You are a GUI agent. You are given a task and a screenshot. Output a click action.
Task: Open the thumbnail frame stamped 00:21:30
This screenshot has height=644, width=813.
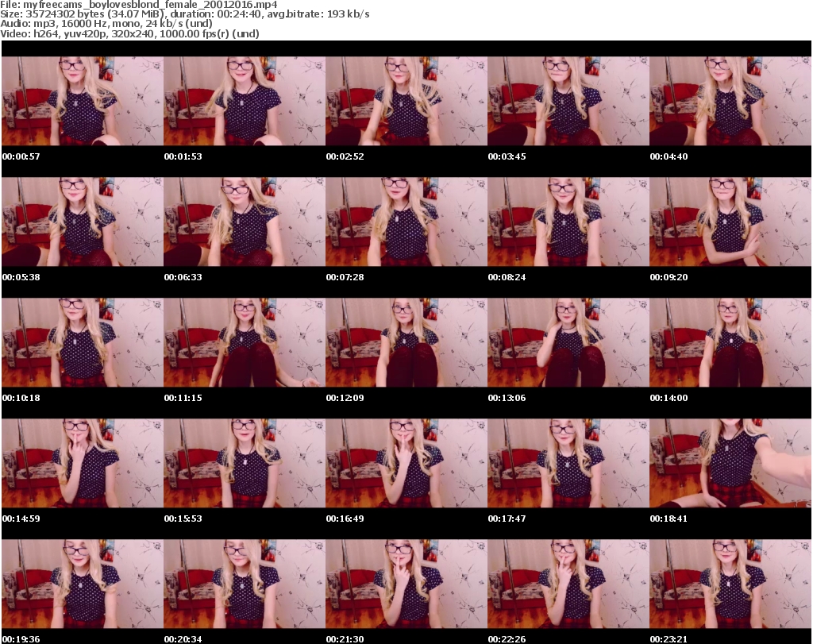(406, 584)
